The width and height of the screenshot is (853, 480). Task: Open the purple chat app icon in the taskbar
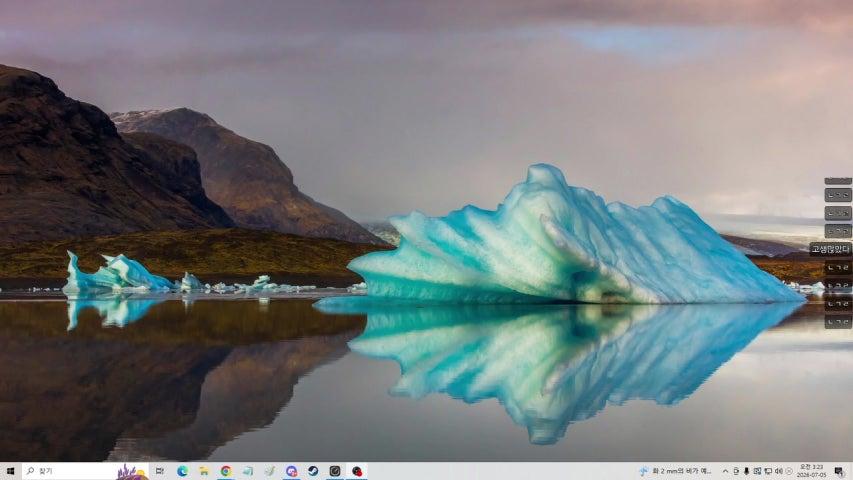click(x=292, y=471)
